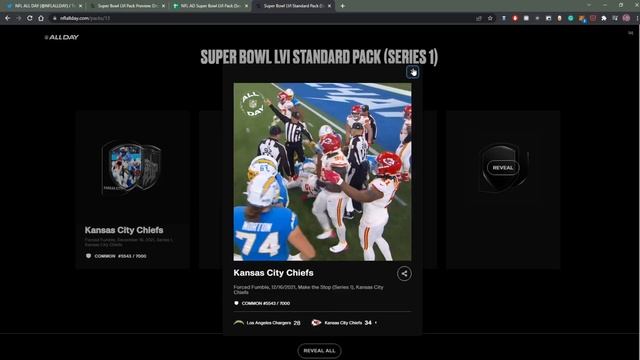
Task: Click the red extension icon in the toolbar
Action: click(x=515, y=18)
